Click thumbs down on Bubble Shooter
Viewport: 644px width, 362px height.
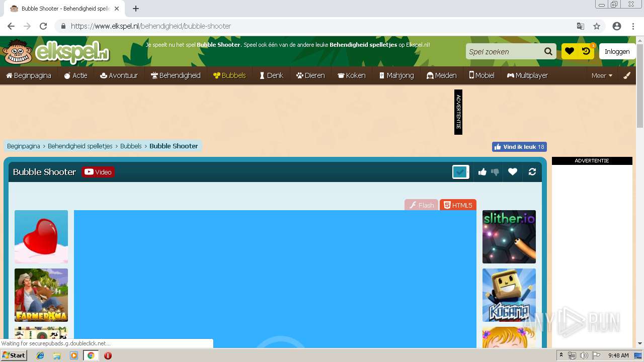point(495,172)
